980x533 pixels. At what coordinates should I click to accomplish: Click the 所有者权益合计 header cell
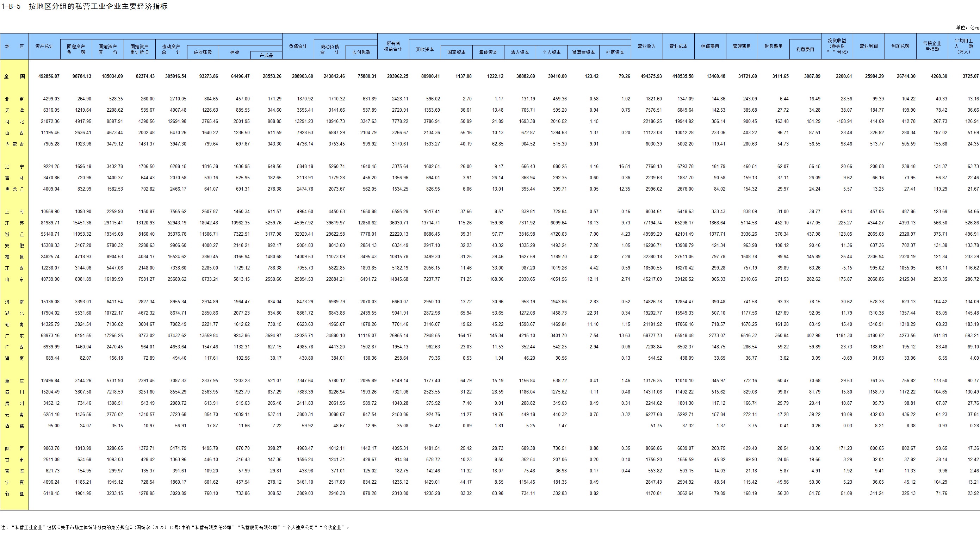point(393,46)
